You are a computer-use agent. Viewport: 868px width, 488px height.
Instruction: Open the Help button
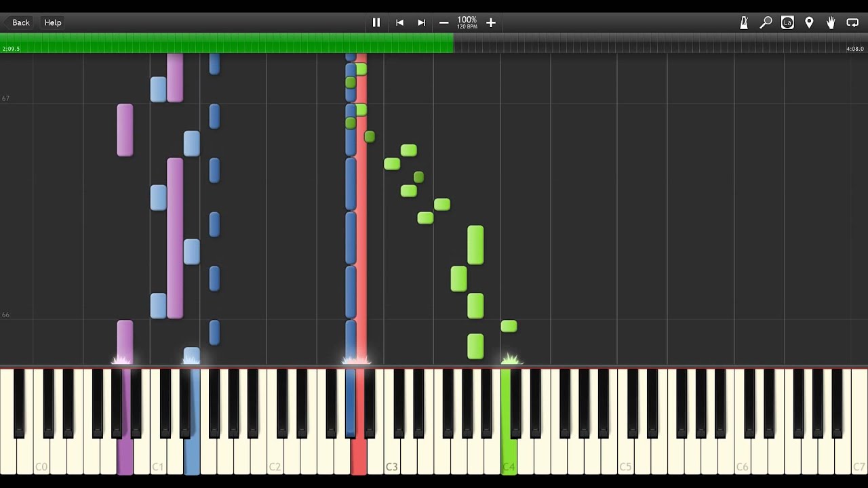pyautogui.click(x=53, y=22)
